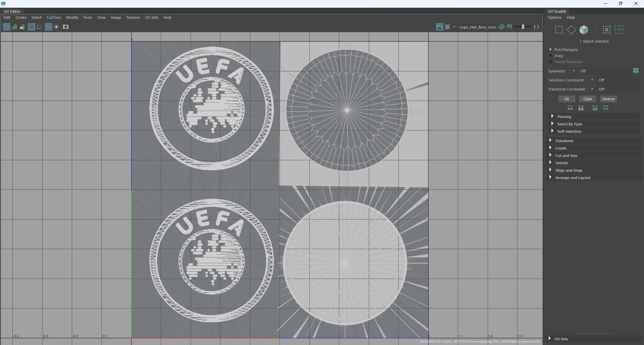The width and height of the screenshot is (644, 345).
Task: Enable Drag selection radio option
Action: click(550, 56)
